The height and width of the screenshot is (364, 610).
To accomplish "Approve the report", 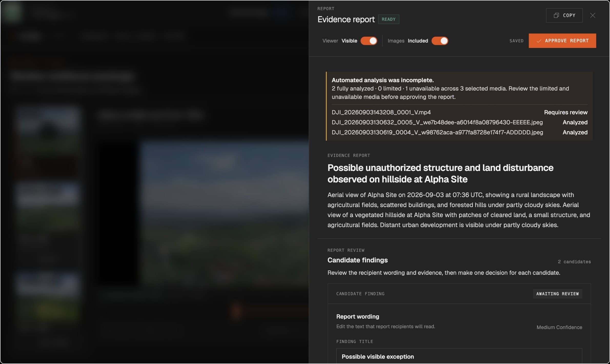I will click(562, 41).
